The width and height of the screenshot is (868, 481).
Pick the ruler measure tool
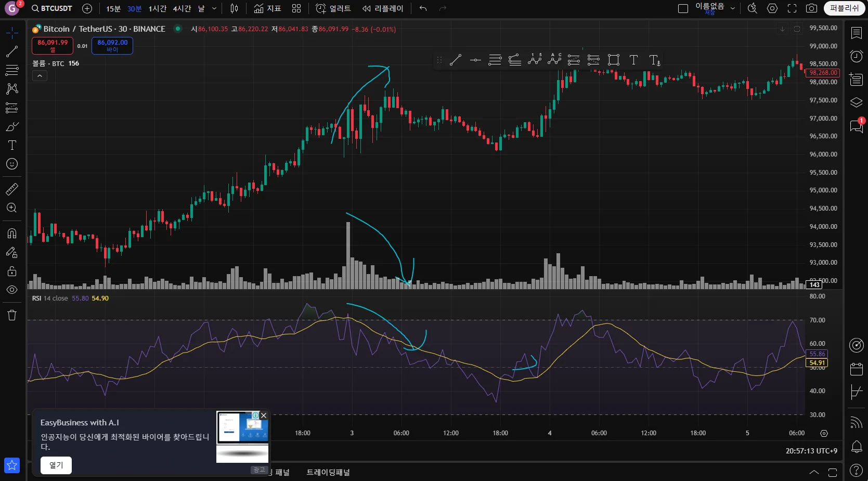pos(11,189)
